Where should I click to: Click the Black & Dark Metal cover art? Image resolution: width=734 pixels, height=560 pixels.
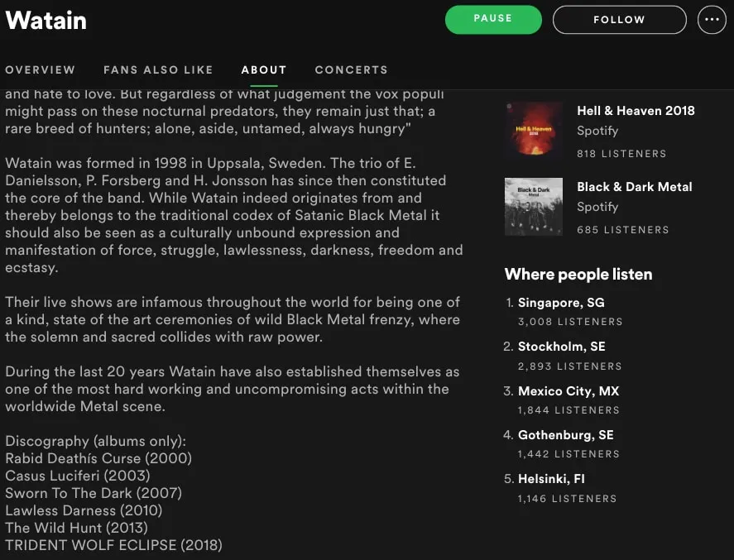[x=533, y=207]
